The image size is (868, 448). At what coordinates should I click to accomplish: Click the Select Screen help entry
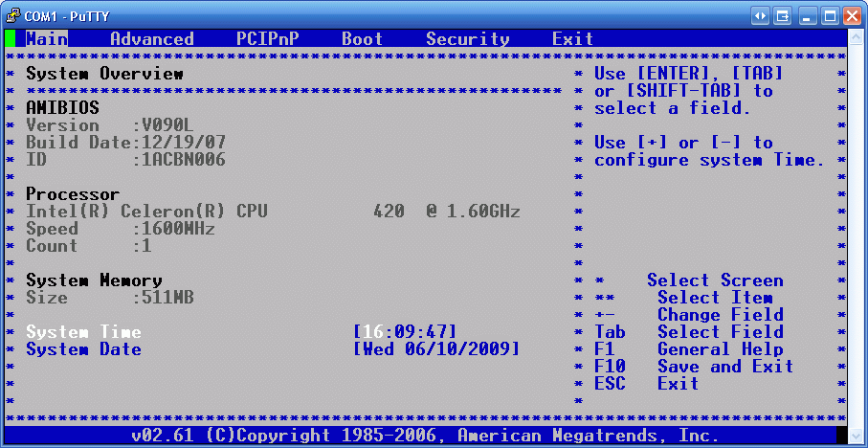(x=689, y=280)
